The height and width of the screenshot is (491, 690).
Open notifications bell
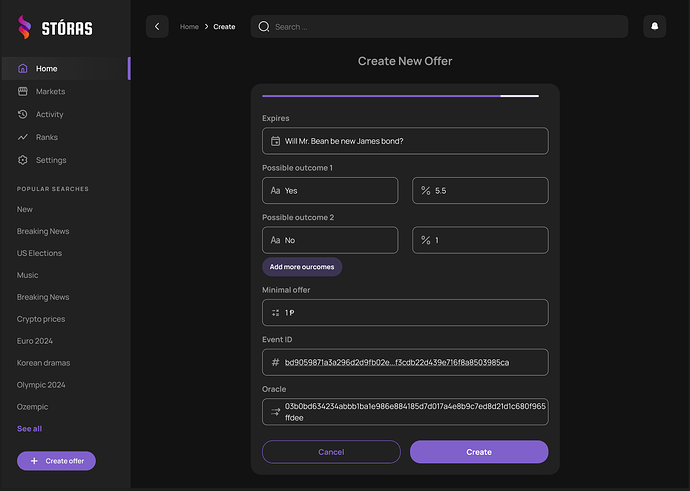[654, 27]
